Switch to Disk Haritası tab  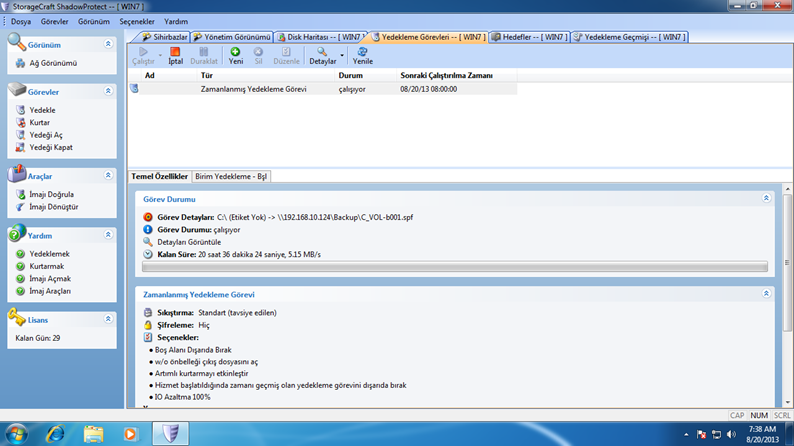319,37
